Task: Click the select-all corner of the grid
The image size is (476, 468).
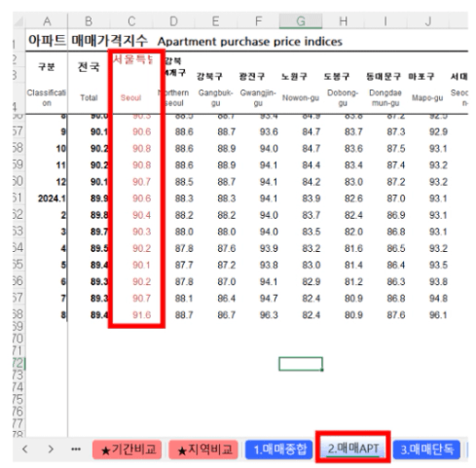Action: point(18,21)
